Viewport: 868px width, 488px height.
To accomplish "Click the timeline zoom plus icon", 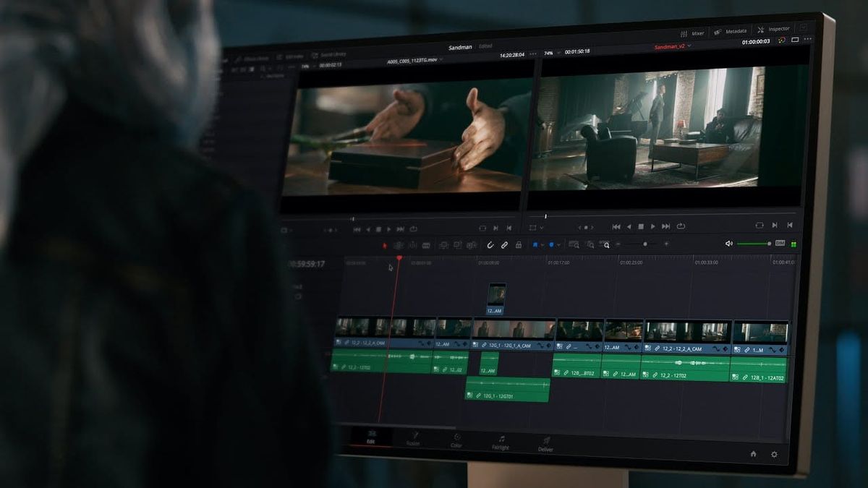I will (666, 244).
